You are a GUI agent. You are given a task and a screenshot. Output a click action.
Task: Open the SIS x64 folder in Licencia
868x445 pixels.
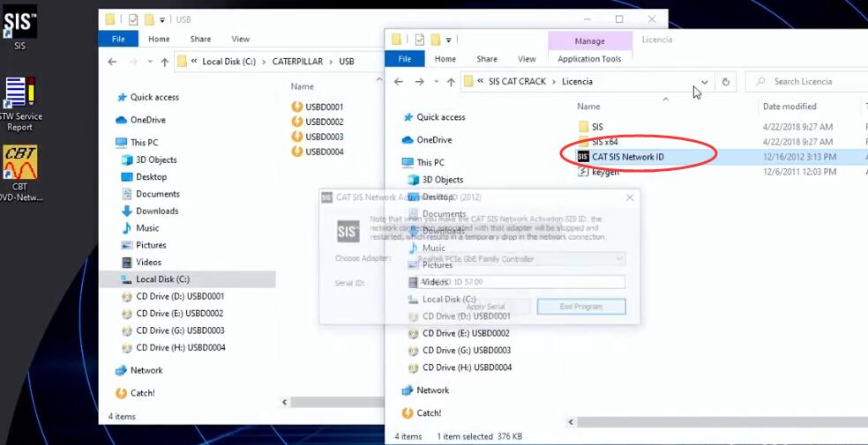[x=598, y=142]
